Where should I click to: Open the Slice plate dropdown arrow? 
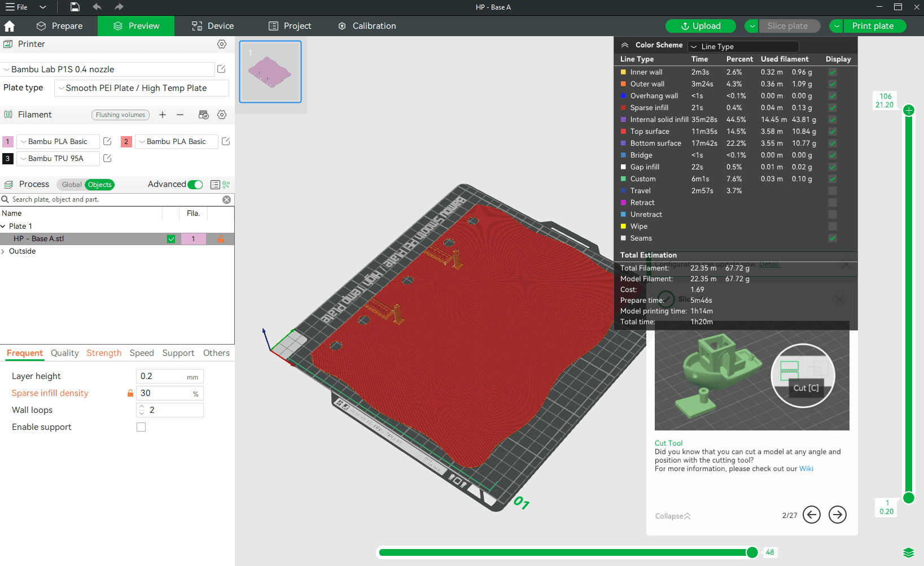click(x=751, y=26)
